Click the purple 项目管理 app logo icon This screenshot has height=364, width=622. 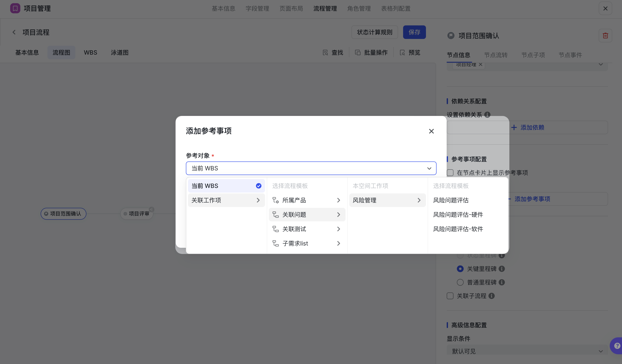coord(15,8)
